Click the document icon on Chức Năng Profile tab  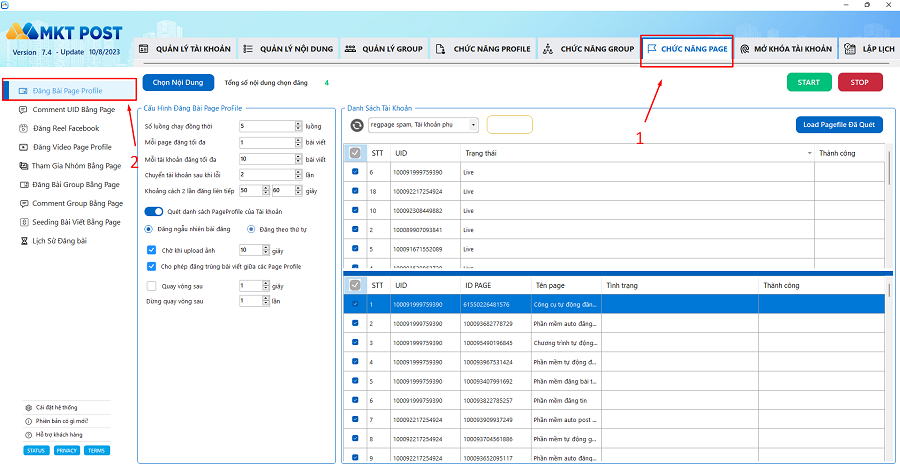point(440,49)
